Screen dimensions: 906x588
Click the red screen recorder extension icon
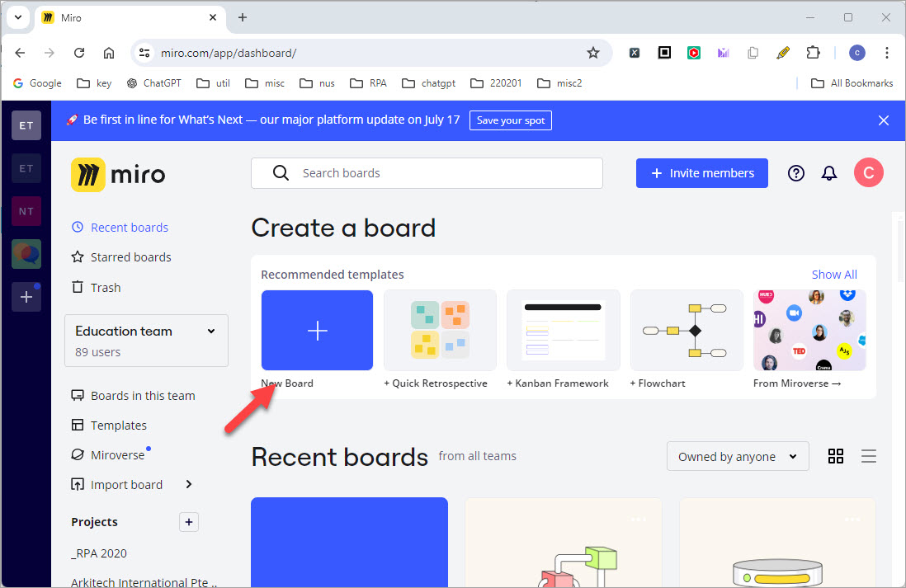pos(694,53)
